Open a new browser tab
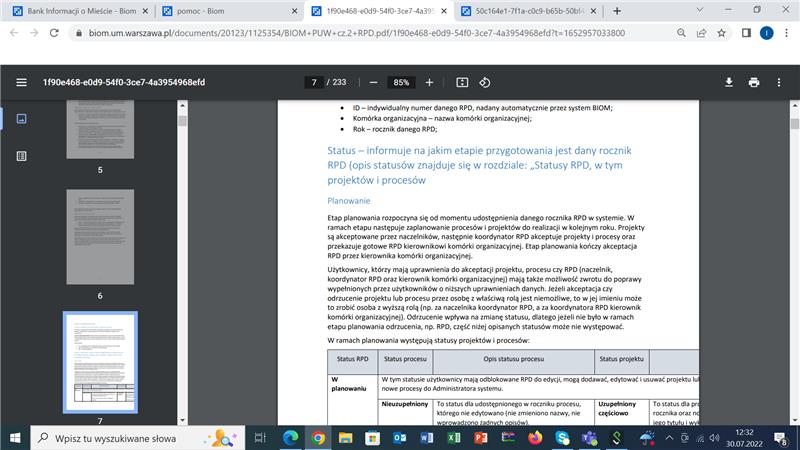 [x=616, y=10]
